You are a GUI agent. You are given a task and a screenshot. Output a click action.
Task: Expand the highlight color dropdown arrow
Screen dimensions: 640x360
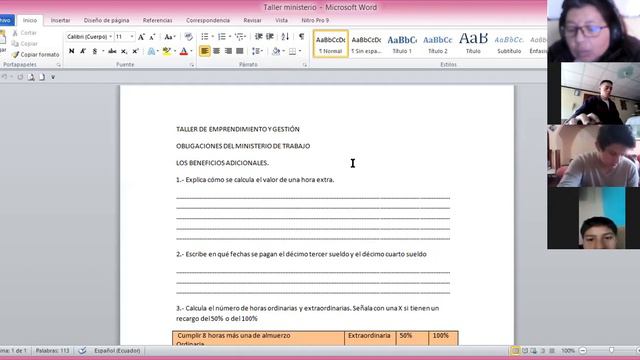coord(175,51)
